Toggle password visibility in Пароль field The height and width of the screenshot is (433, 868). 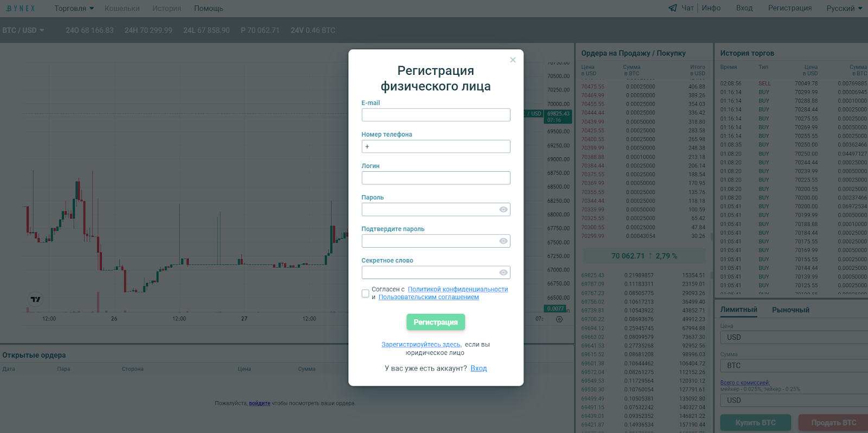tap(503, 210)
